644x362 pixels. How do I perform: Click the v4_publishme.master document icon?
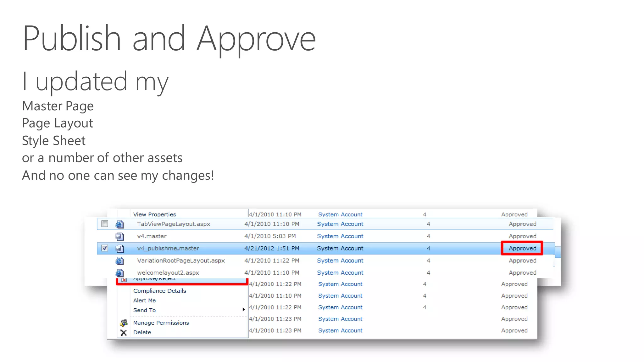[119, 249]
